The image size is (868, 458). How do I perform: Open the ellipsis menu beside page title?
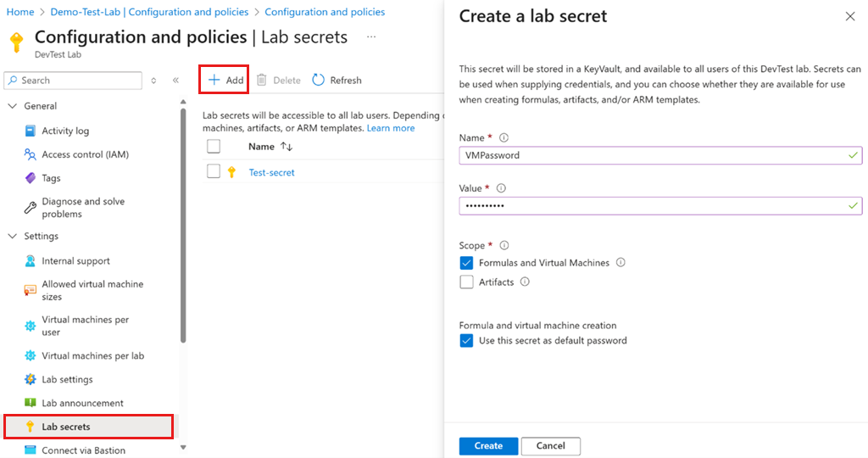coord(371,37)
